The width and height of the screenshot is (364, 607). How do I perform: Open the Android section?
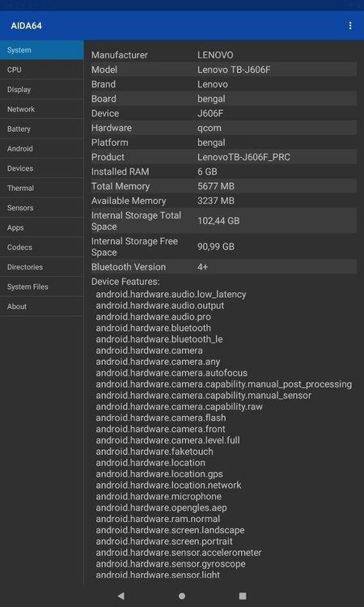click(x=42, y=149)
